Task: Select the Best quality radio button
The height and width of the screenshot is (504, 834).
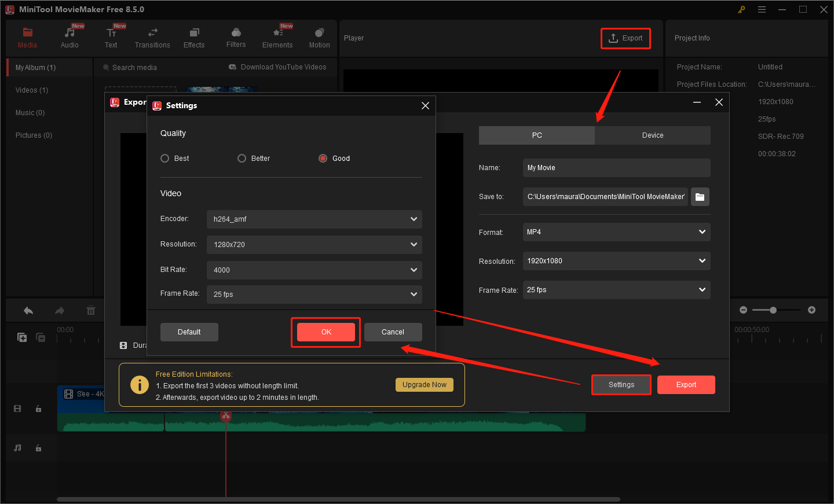Action: pyautogui.click(x=165, y=159)
